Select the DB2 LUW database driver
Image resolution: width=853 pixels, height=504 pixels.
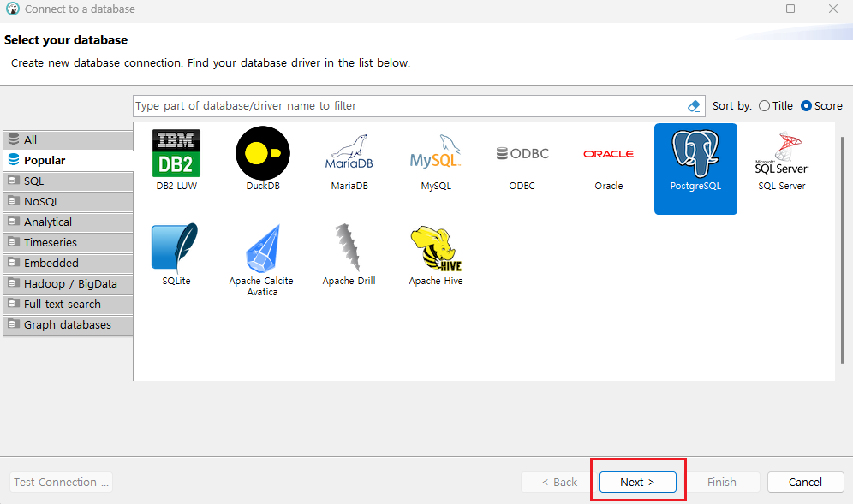tap(176, 160)
